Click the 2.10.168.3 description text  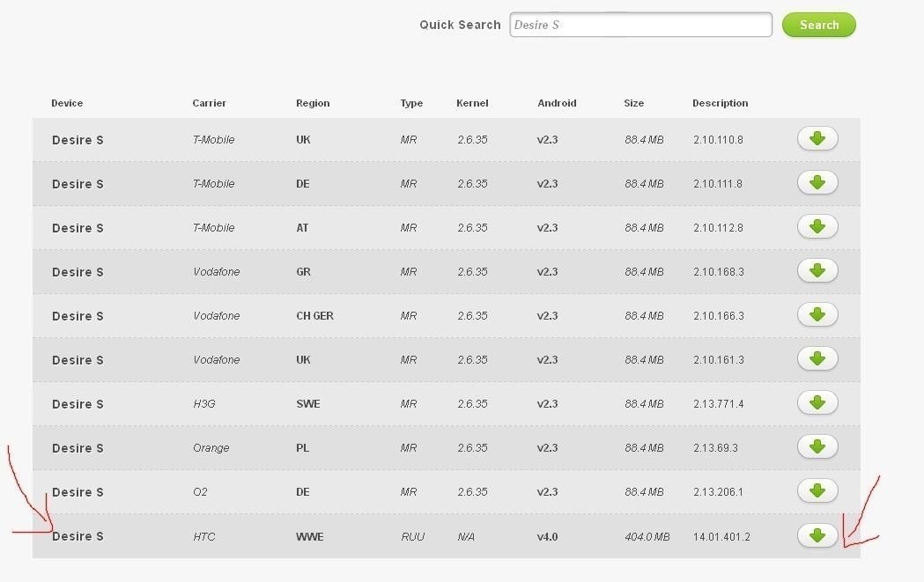tap(719, 272)
